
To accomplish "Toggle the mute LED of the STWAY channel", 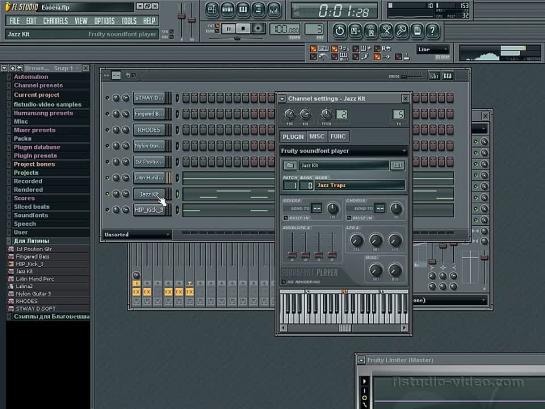I will [x=107, y=98].
